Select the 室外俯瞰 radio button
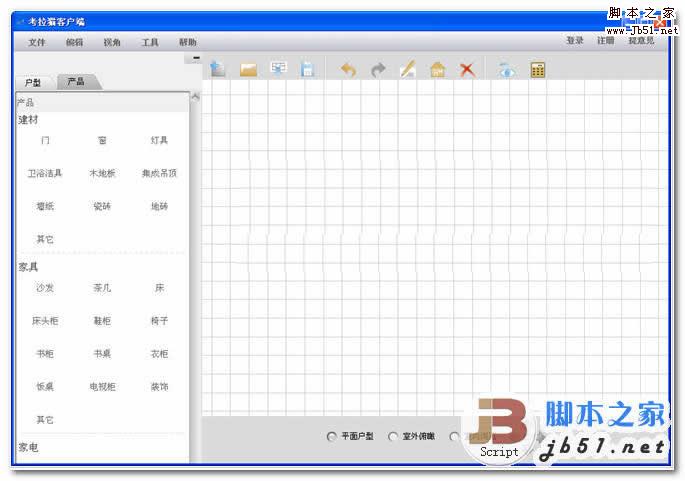The width and height of the screenshot is (685, 481). point(393,436)
